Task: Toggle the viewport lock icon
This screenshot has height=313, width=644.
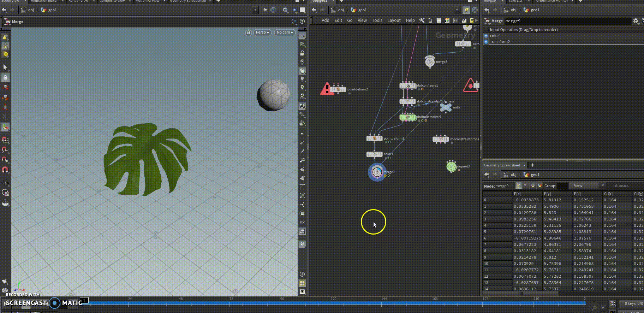Action: 249,33
